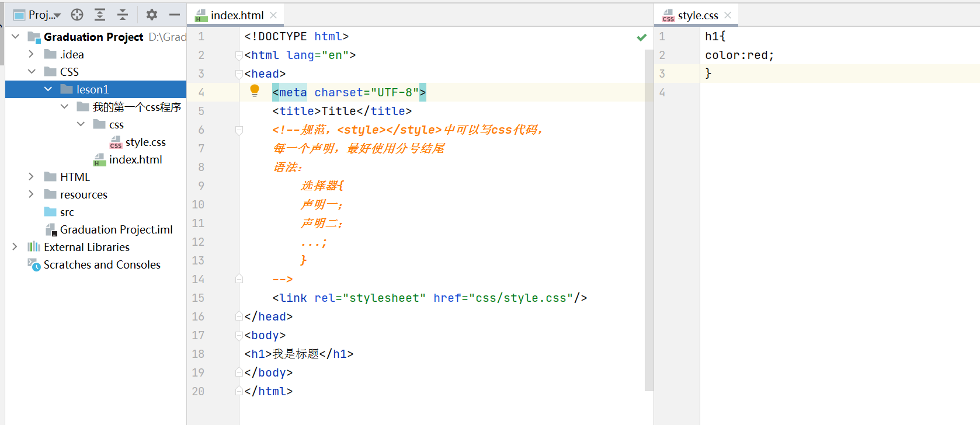Toggle fold marker at closing head line 16
The image size is (980, 425).
pos(239,316)
